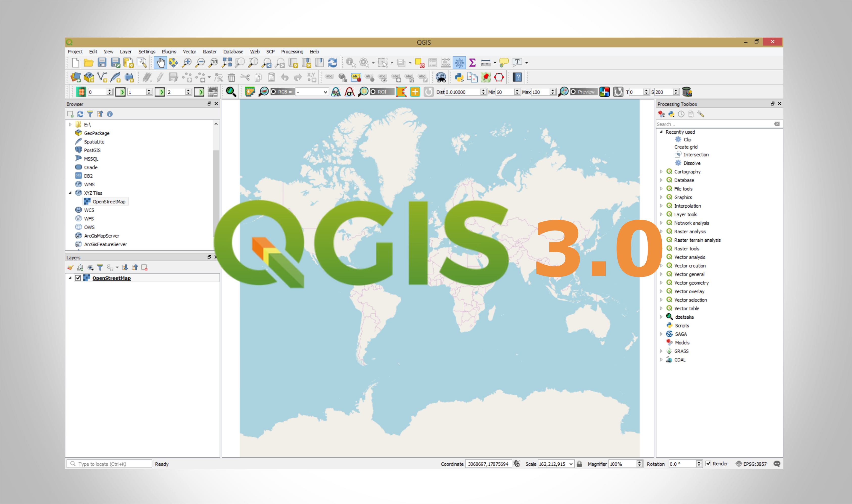The image size is (852, 504).
Task: Toggle the scale lock icon
Action: [x=580, y=464]
